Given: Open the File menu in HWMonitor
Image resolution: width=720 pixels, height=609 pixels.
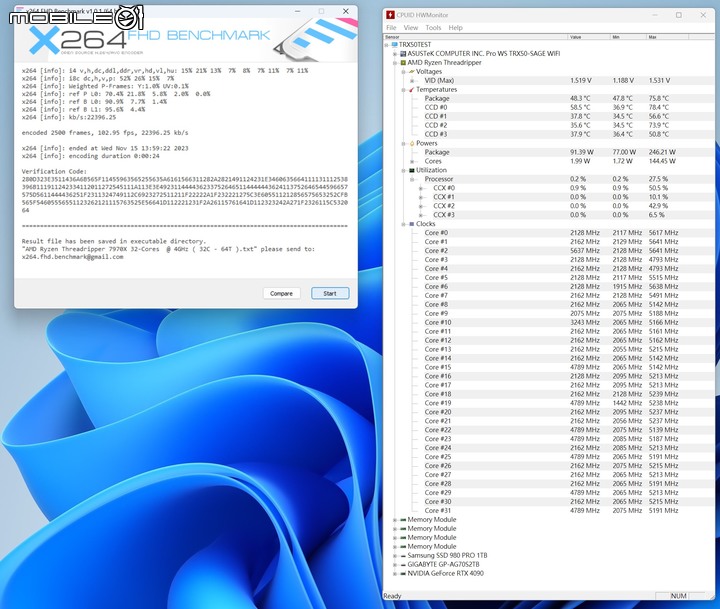Looking at the screenshot, I should coord(391,28).
